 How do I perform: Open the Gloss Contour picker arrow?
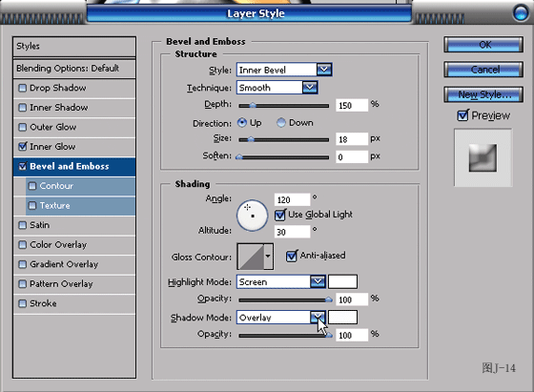click(x=268, y=257)
